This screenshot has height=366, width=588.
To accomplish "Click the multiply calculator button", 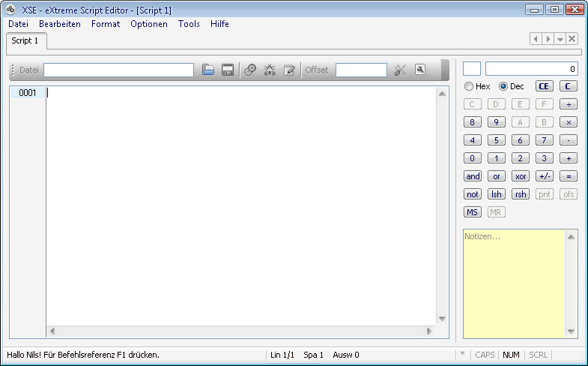I will tap(568, 122).
